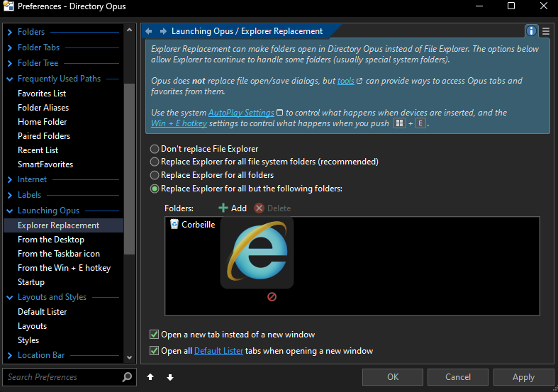Open the hamburger menu in page header

[x=545, y=32]
